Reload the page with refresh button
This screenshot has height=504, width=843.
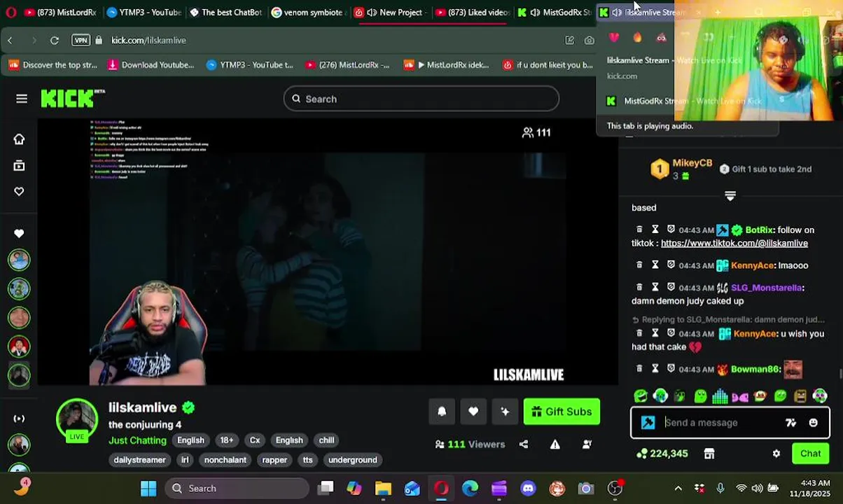coord(54,41)
